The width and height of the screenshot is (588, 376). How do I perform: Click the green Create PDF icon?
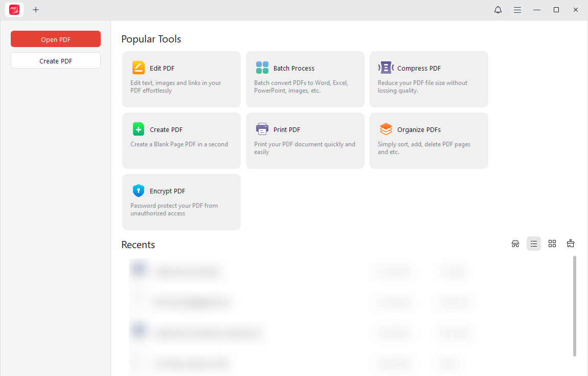tap(138, 129)
